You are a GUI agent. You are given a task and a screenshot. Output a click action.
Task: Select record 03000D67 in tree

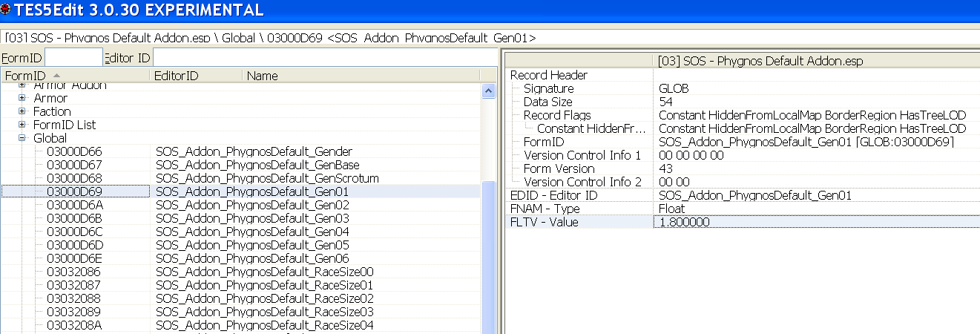tap(75, 165)
